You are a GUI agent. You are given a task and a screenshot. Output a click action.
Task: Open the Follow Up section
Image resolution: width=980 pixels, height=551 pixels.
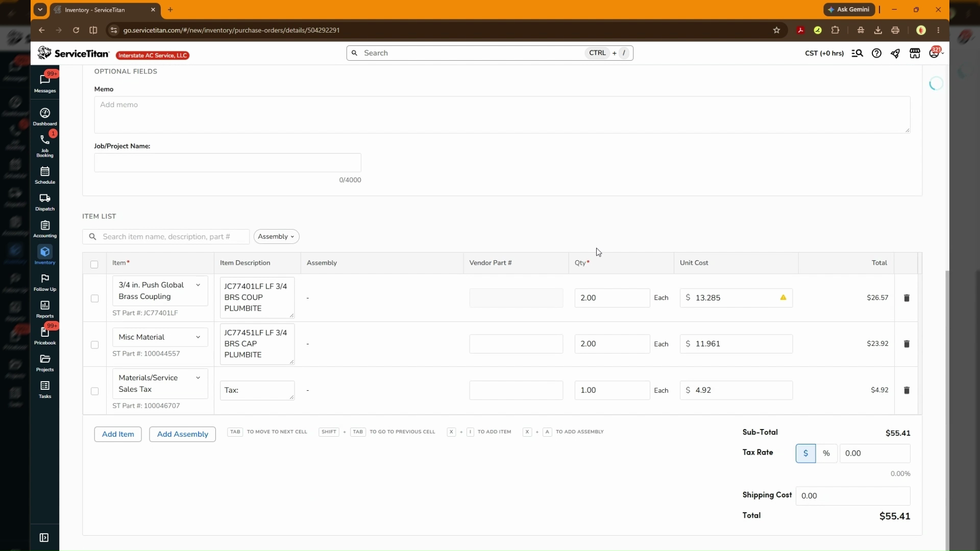pyautogui.click(x=45, y=283)
